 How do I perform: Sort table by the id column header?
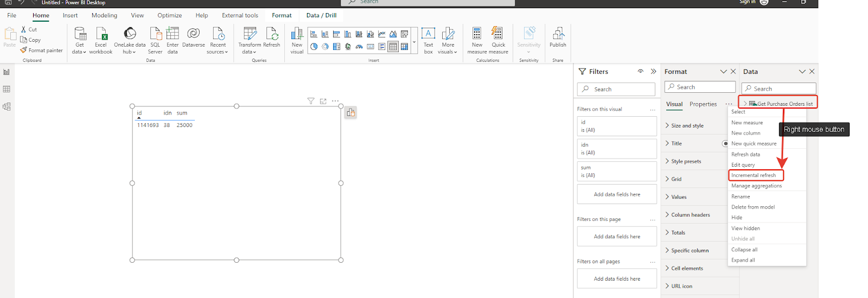point(139,113)
